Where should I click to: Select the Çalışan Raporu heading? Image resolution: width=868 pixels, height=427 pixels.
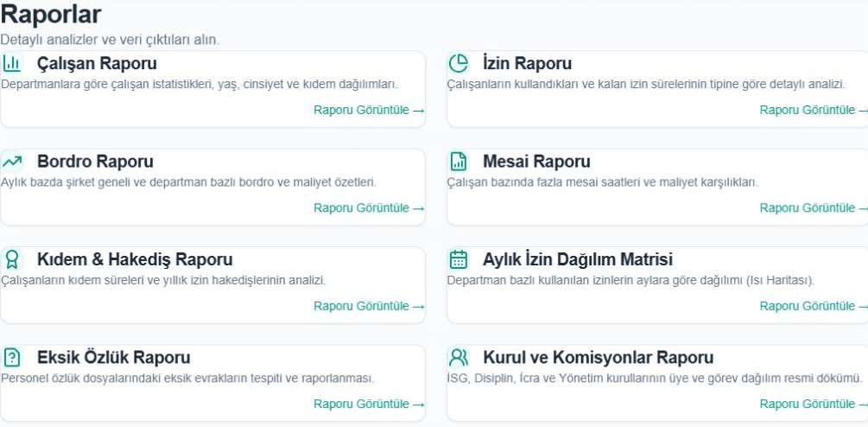pos(97,64)
